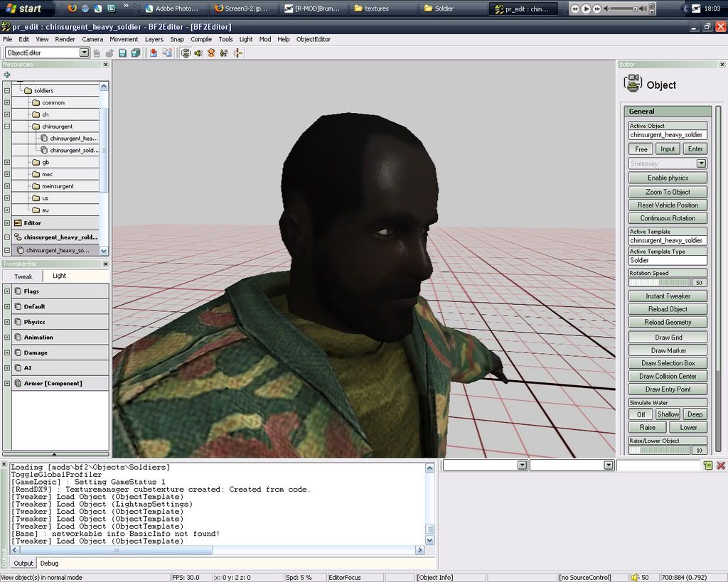Screen dimensions: 728x582
Task: Open the ObjectEditor mode dropdown
Action: coord(84,53)
